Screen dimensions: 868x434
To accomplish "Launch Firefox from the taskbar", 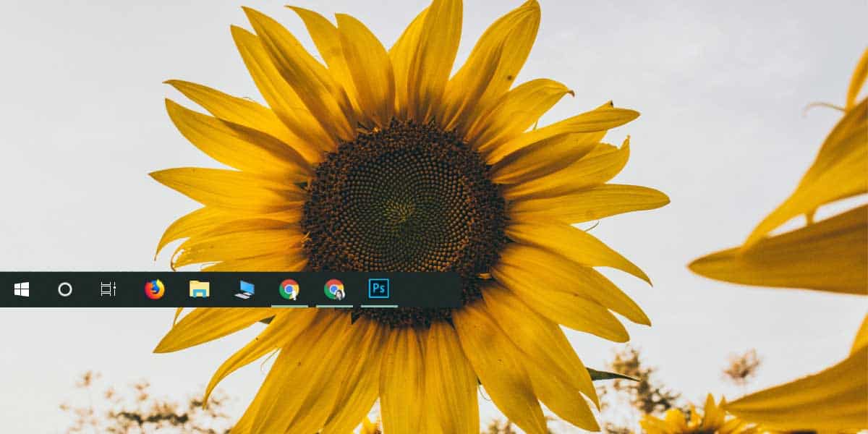I will click(x=154, y=289).
